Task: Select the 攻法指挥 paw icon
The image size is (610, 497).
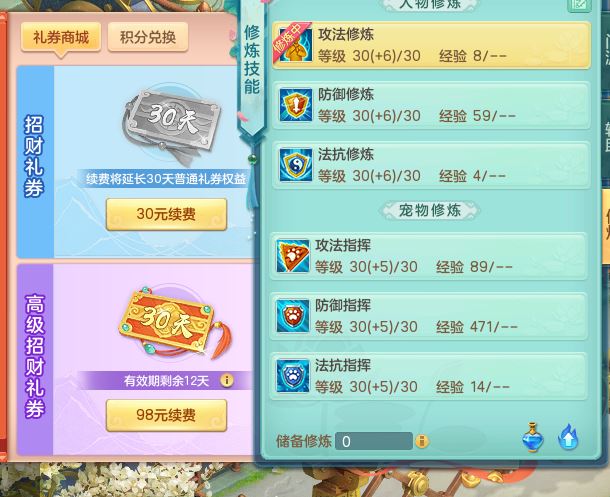Action: [293, 256]
